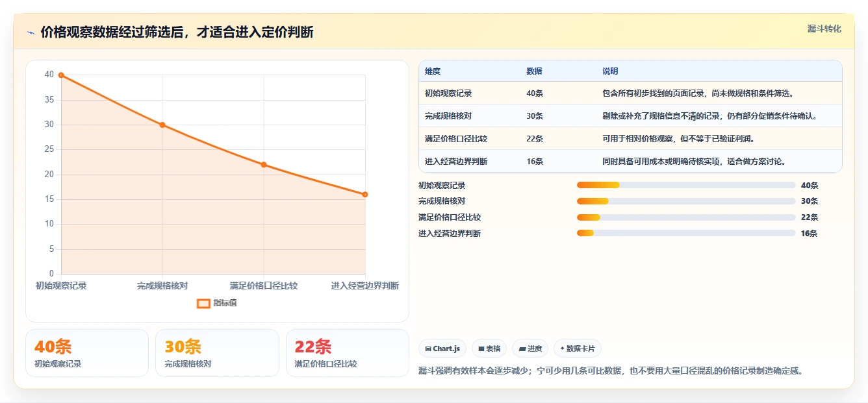The width and height of the screenshot is (868, 403).
Task: Click the Chart.js tag
Action: 442,348
